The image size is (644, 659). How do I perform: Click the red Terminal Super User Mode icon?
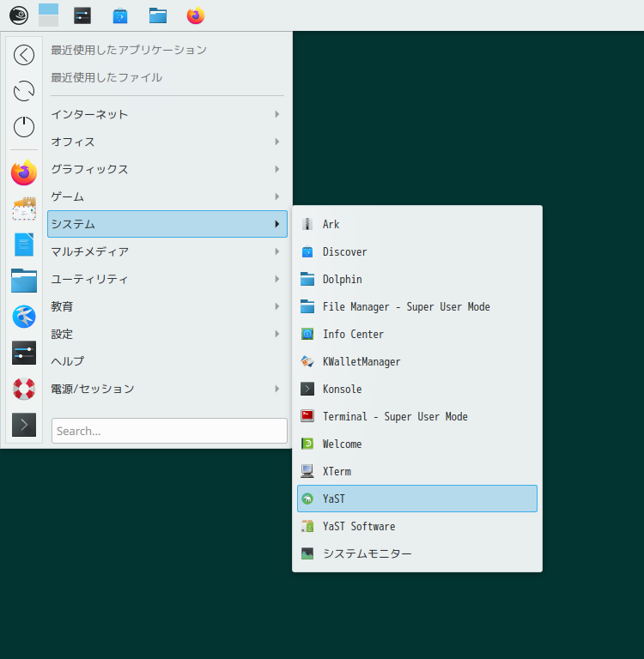pos(307,416)
